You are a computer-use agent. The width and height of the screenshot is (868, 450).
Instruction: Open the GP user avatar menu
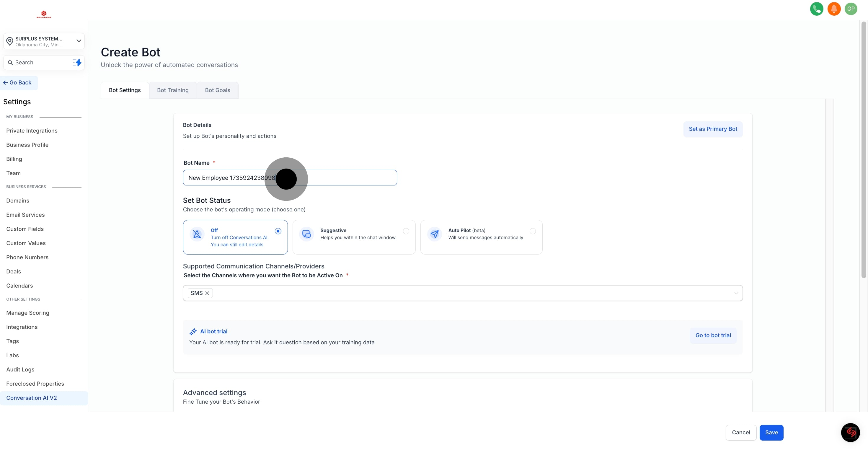point(851,9)
